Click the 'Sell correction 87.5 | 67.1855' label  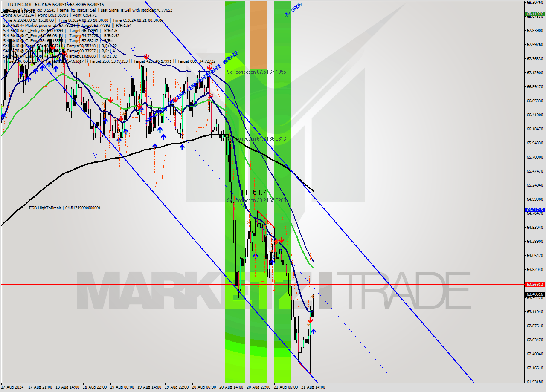point(256,72)
